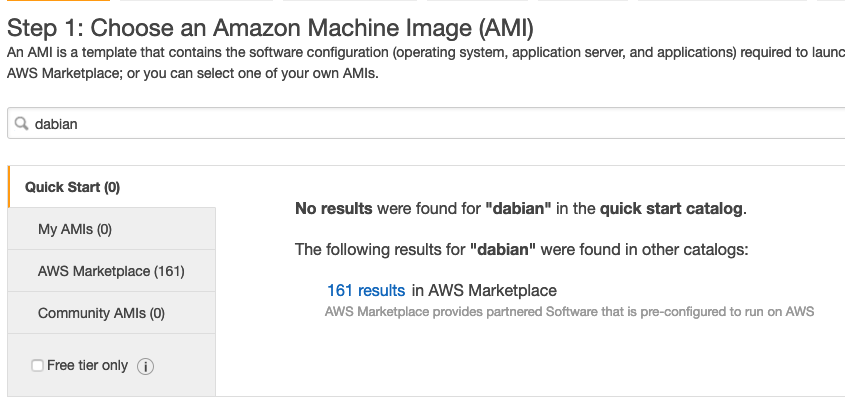Click the info icon beside Free tier only

click(145, 366)
